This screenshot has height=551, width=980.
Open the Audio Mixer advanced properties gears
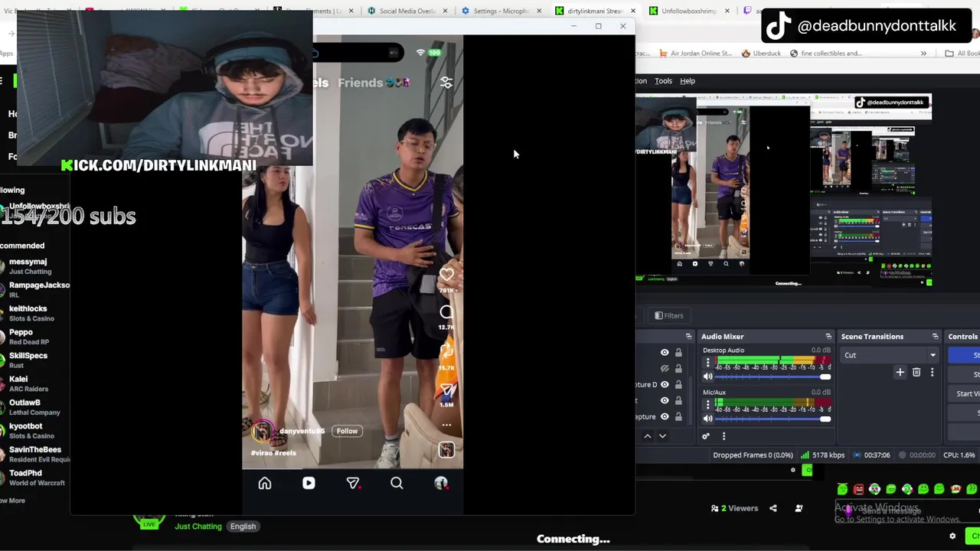point(706,436)
